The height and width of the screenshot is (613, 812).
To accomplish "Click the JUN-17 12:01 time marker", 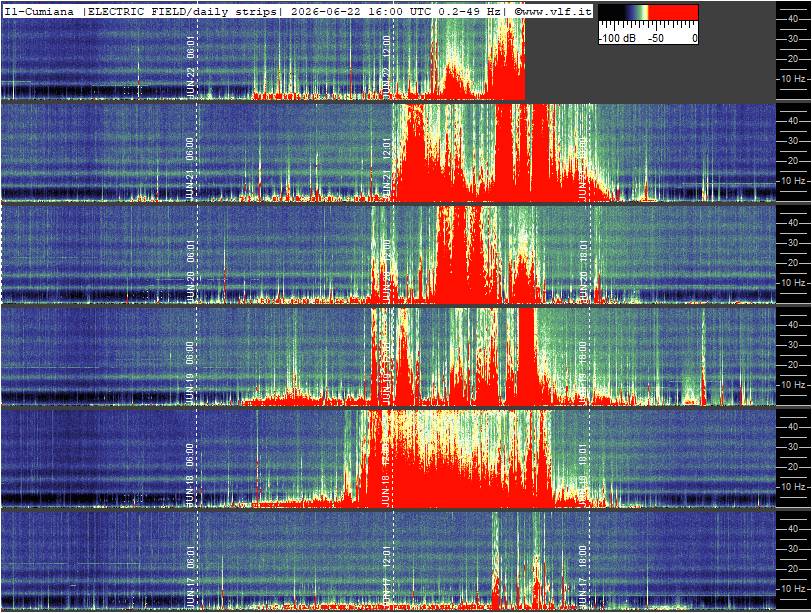I will tap(387, 577).
